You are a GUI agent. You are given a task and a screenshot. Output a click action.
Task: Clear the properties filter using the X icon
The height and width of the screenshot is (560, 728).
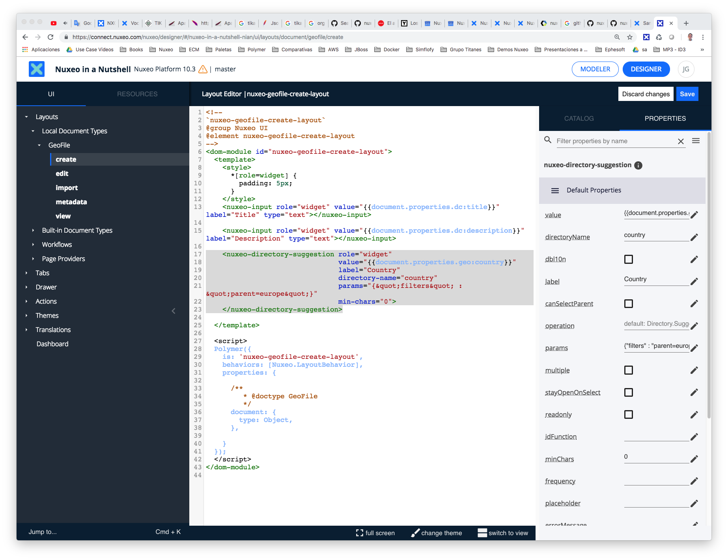pos(681,141)
